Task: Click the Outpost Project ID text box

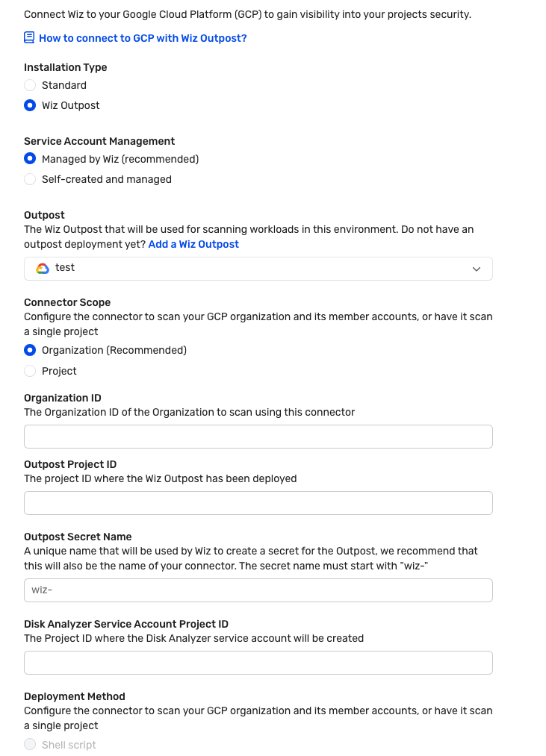Action: tap(258, 503)
